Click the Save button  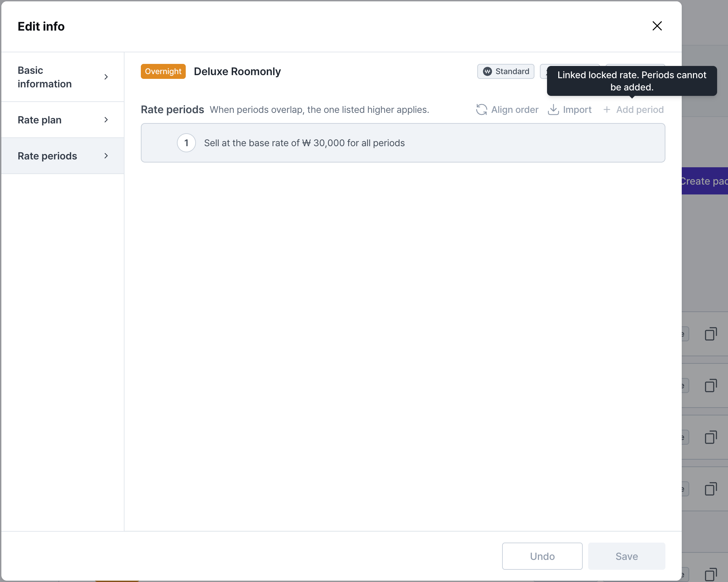pyautogui.click(x=627, y=556)
